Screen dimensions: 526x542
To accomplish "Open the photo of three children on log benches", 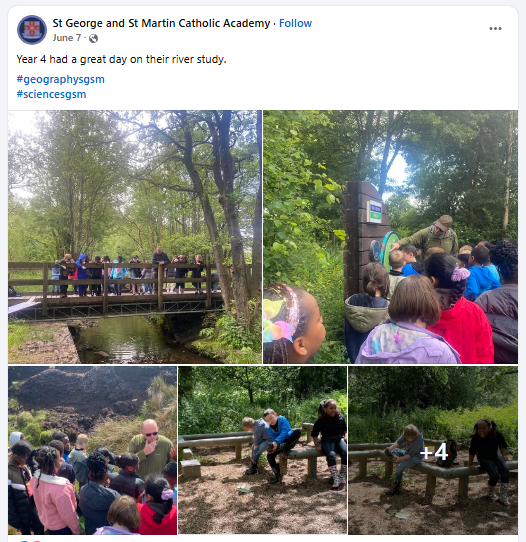I will coord(262,450).
